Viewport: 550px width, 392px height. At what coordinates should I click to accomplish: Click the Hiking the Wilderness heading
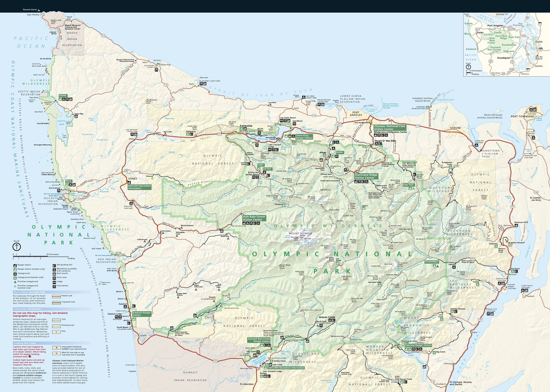click(27, 309)
